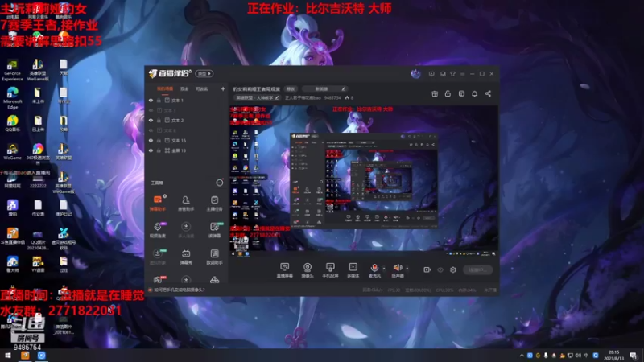Toggle the preview eye icon in control bar
644x362 pixels.
(440, 269)
